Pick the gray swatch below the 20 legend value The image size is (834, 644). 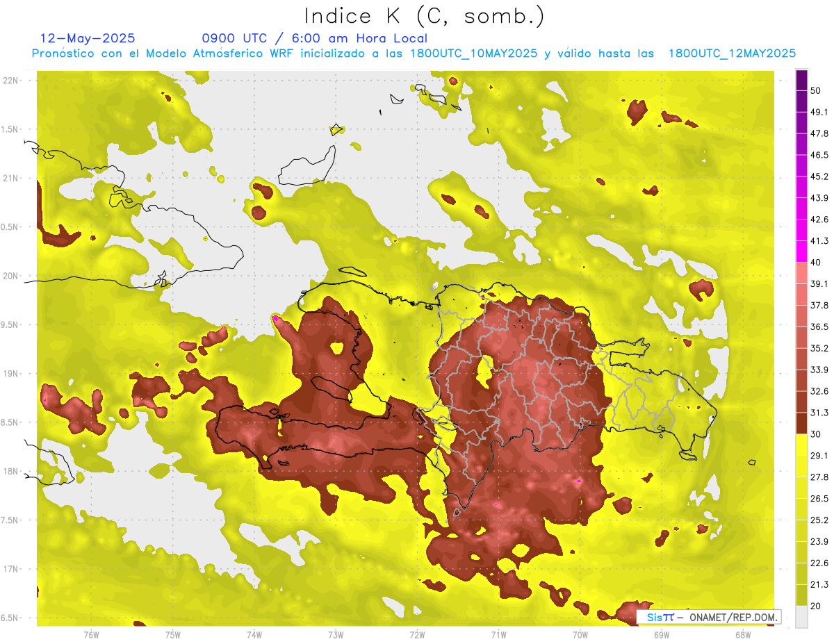(801, 617)
